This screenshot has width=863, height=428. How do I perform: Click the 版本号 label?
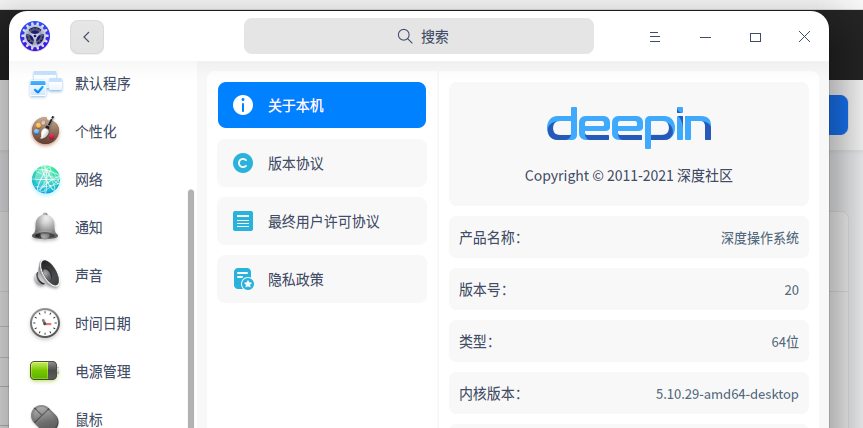[x=482, y=290]
